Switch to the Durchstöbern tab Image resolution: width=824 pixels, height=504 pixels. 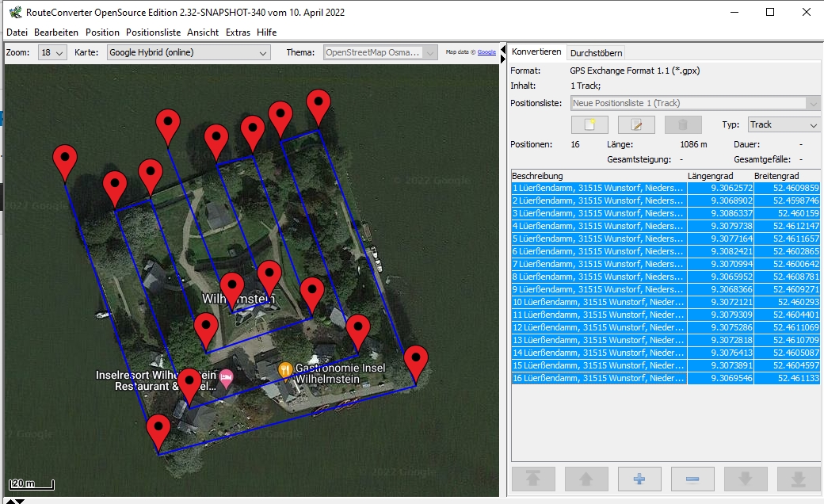click(596, 53)
